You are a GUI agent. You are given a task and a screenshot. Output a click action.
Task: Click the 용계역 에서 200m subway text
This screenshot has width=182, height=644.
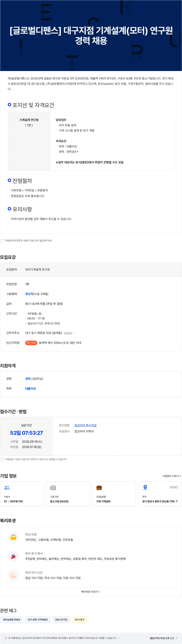pos(60,343)
